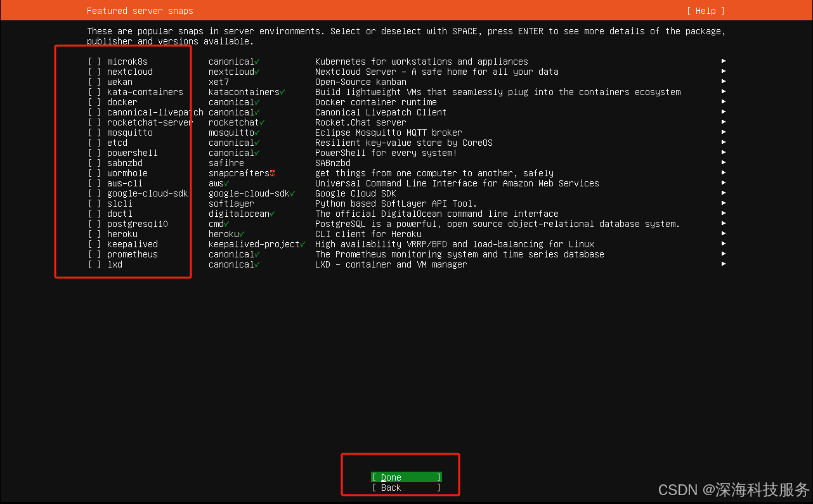Toggle the powershell snap checkbox

[94, 153]
